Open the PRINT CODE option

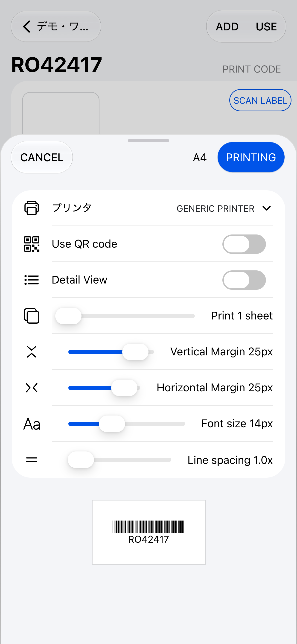pyautogui.click(x=251, y=69)
